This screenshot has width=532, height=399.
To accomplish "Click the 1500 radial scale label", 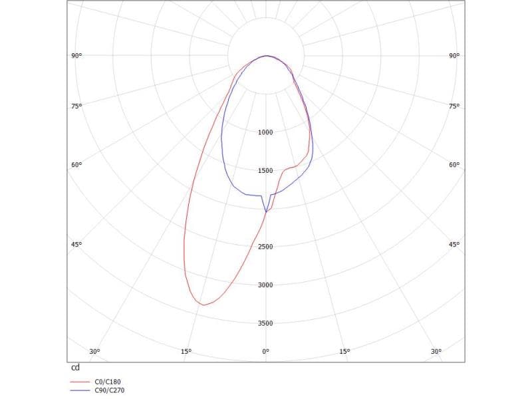I will (x=265, y=171).
